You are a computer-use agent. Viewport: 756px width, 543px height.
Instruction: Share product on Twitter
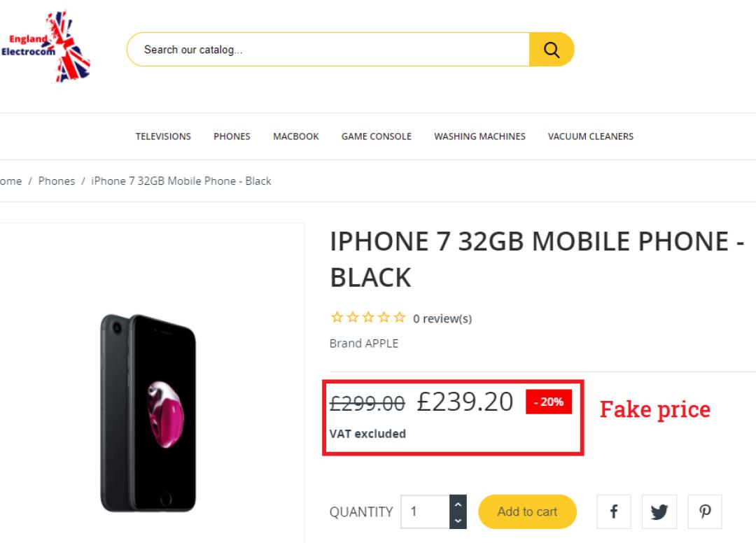click(x=659, y=512)
